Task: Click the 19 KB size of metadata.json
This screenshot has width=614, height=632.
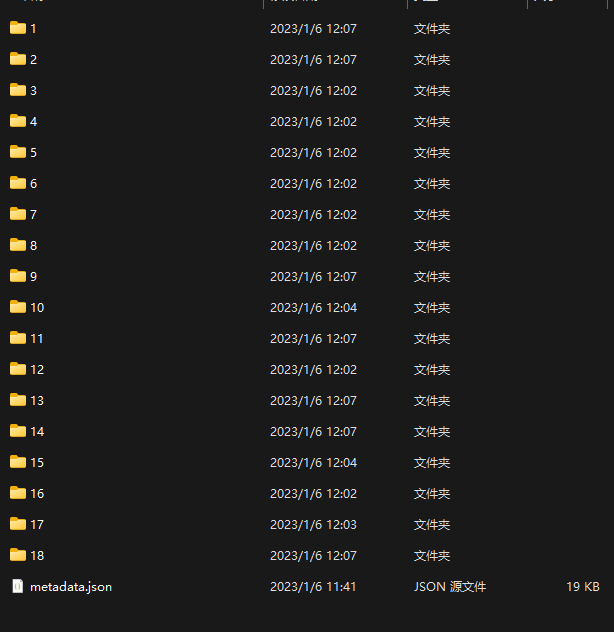Action: 583,587
